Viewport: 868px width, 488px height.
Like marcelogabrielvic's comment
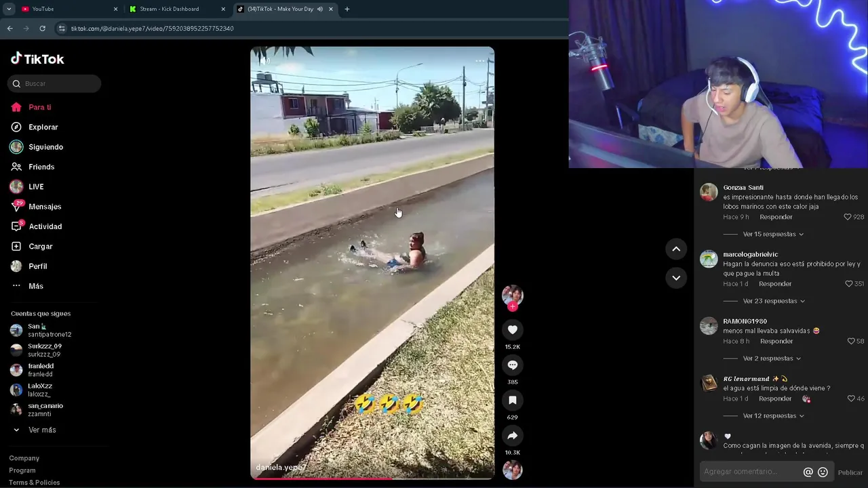click(848, 284)
